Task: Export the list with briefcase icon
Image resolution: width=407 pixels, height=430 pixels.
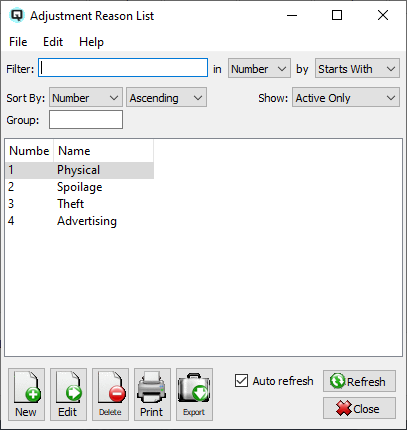Action: (194, 394)
